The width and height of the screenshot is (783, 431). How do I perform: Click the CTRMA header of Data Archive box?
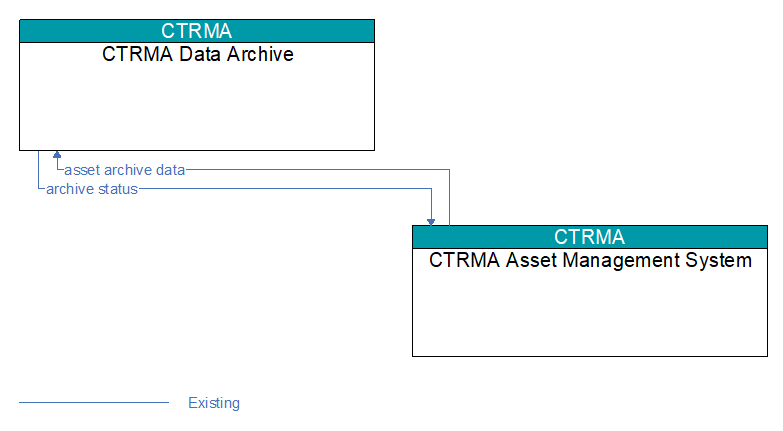coord(197,31)
